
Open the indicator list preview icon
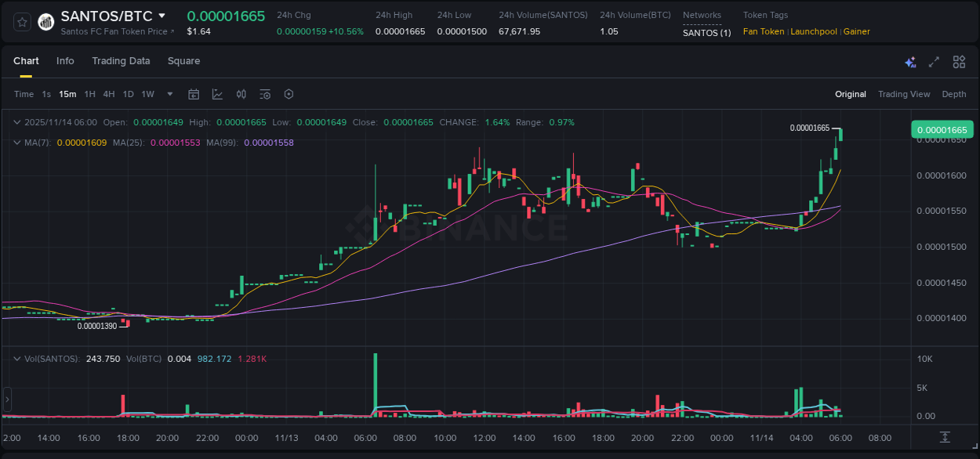264,94
